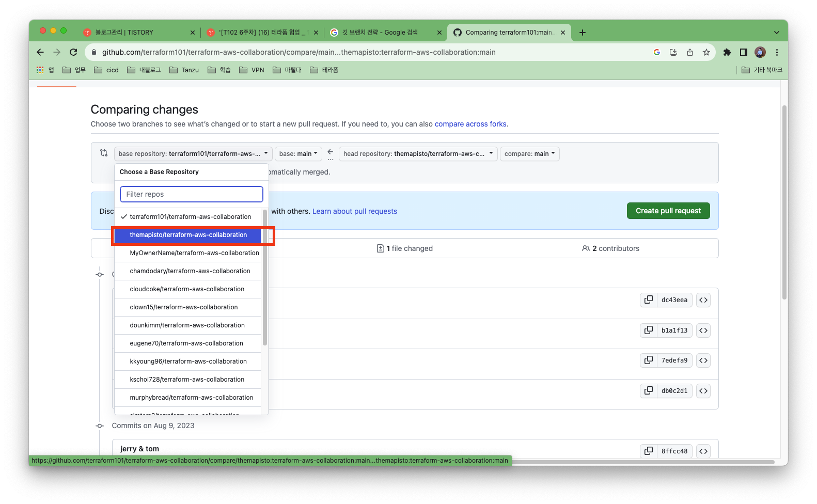Browse repository at commit b1a1f13
This screenshot has width=817, height=504.
[x=703, y=330]
